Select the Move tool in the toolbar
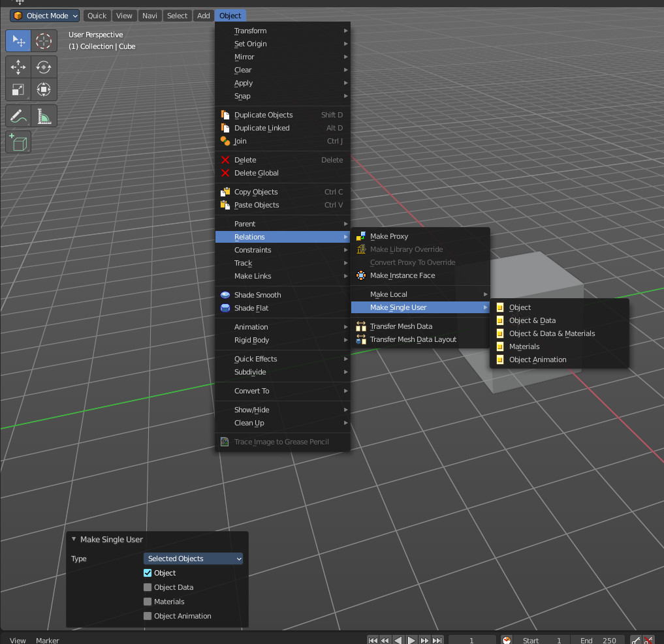The image size is (664, 644). click(18, 67)
